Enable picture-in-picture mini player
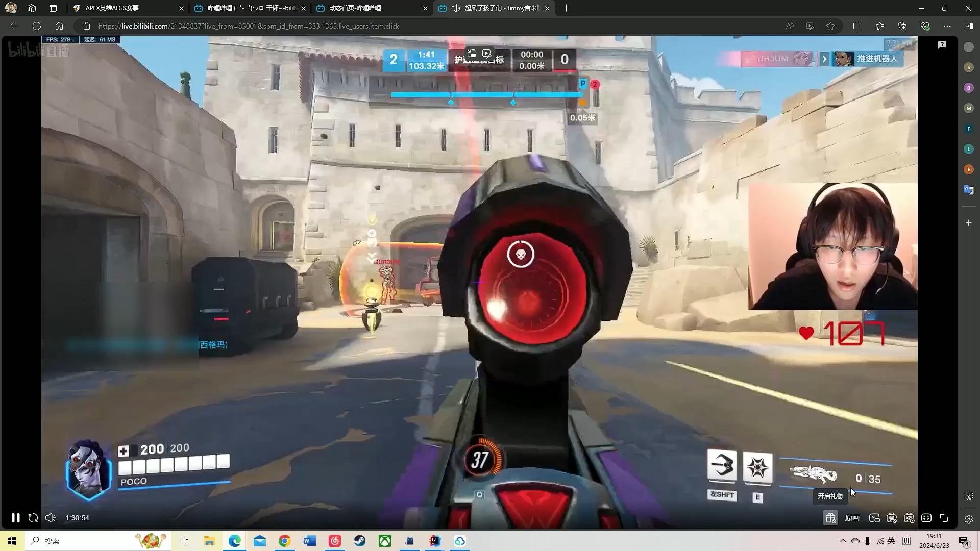The image size is (980, 551). [x=874, y=518]
